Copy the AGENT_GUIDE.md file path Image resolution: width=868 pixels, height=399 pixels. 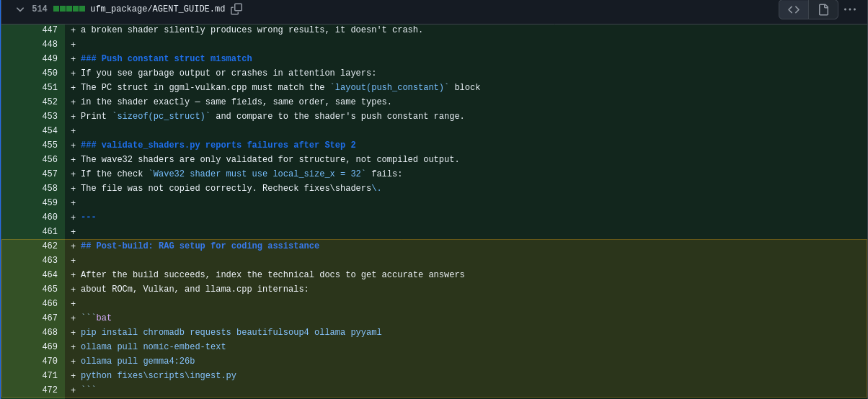[x=236, y=9]
